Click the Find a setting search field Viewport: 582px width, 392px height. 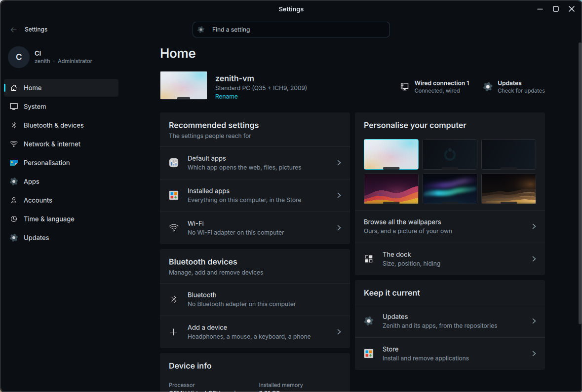tap(291, 30)
